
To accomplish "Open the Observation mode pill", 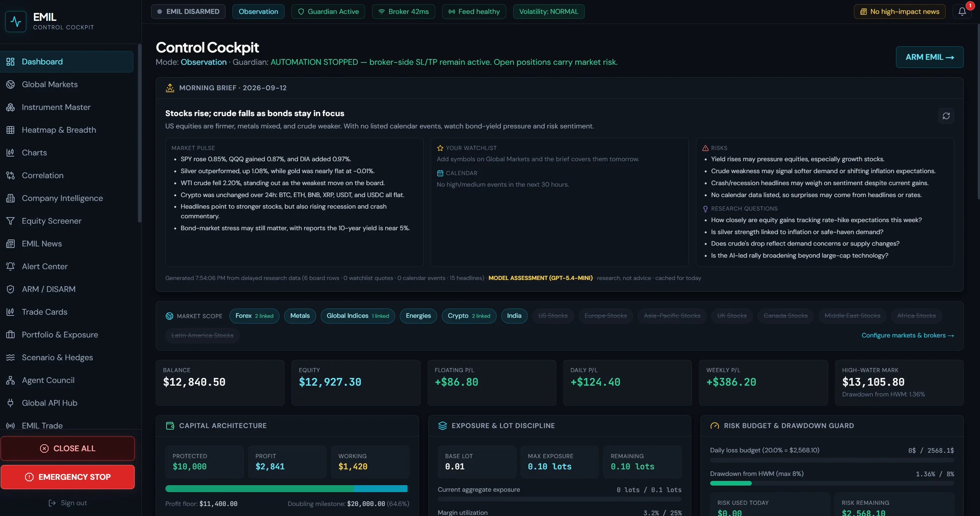I will pyautogui.click(x=258, y=12).
